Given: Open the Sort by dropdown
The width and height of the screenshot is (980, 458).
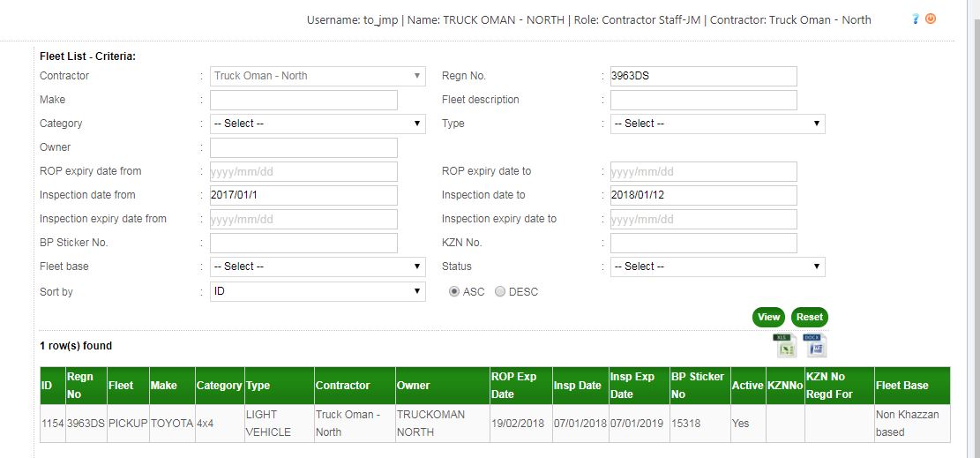Looking at the screenshot, I should pyautogui.click(x=318, y=291).
